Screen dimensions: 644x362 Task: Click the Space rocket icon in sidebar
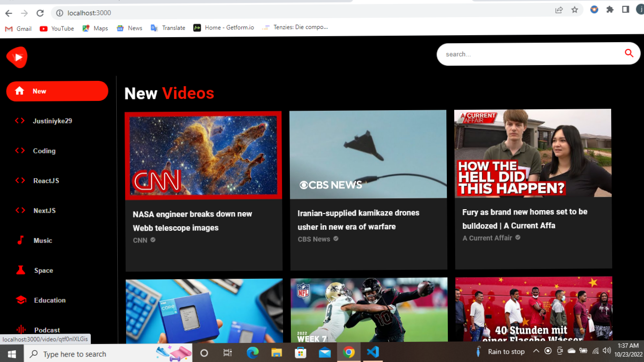(x=20, y=270)
